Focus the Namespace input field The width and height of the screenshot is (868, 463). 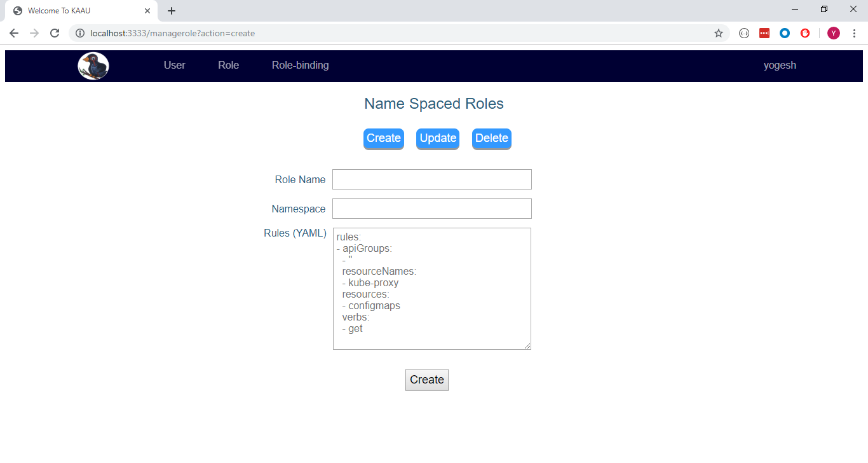(432, 209)
